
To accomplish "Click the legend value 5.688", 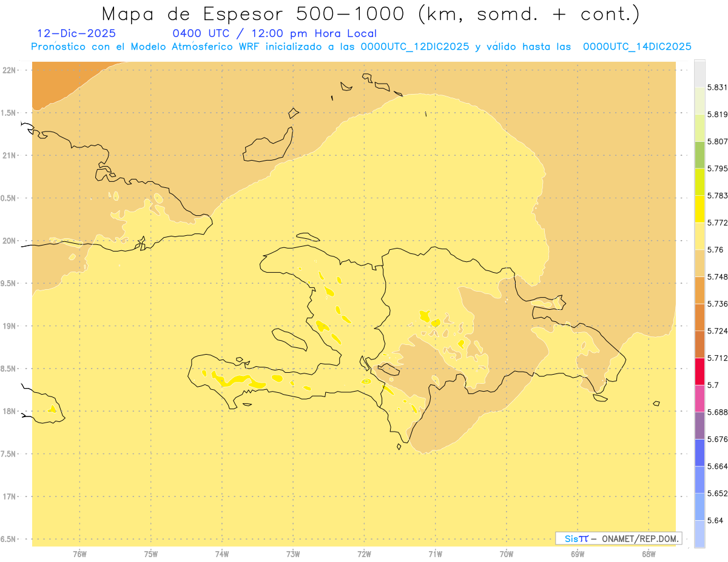I will click(718, 412).
